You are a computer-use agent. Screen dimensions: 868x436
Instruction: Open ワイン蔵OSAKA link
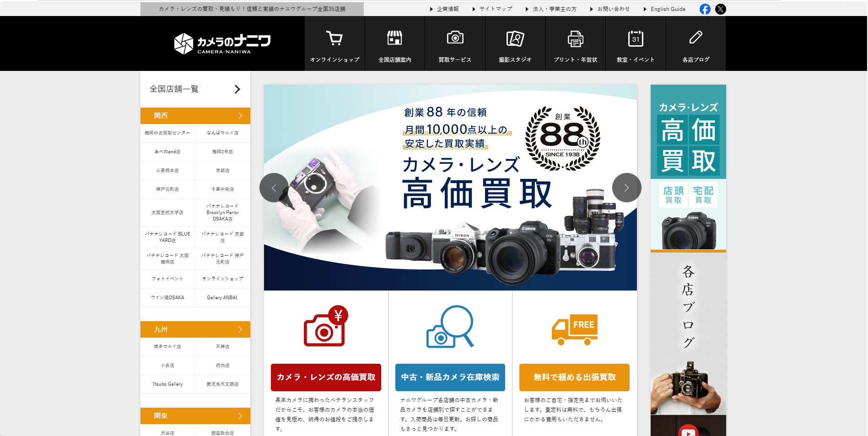(167, 298)
